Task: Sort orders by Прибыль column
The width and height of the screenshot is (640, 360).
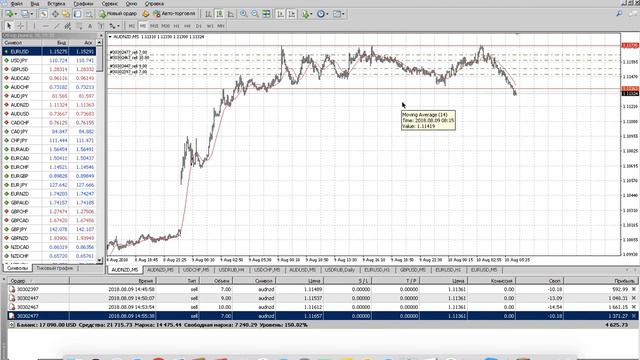Action: 602,281
